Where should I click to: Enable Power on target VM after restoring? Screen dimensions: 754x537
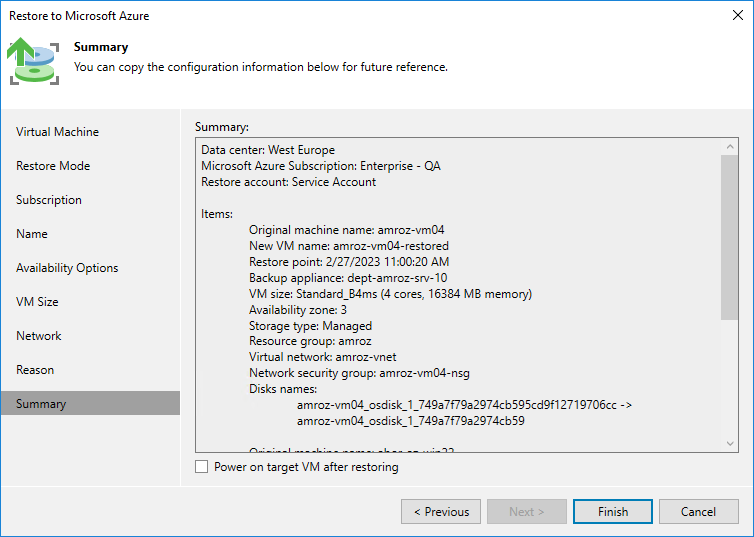202,467
